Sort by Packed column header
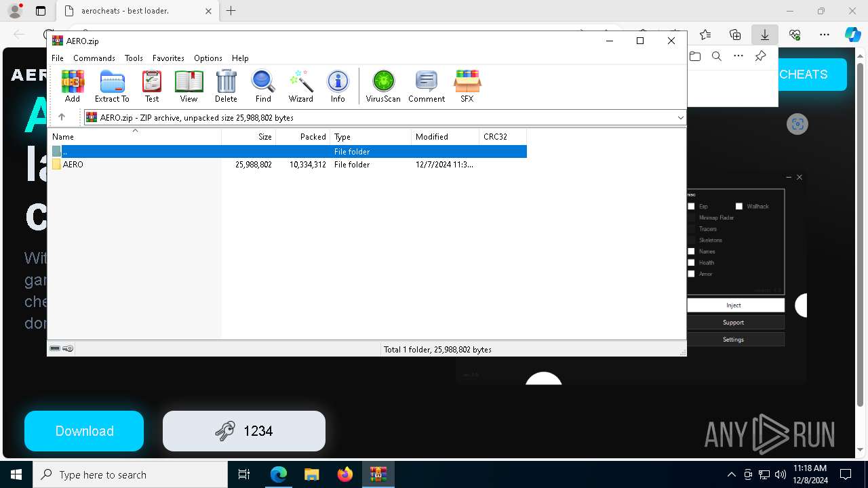The width and height of the screenshot is (868, 488). (302, 136)
